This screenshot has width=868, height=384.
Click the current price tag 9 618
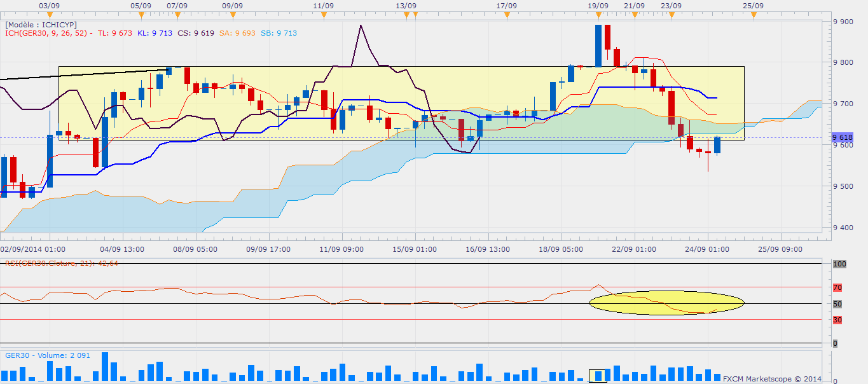842,137
